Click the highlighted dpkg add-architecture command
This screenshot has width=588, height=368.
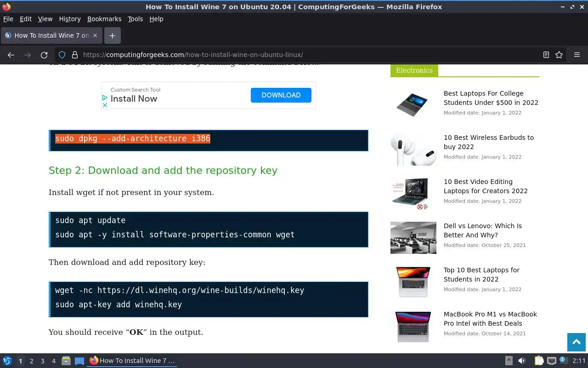pyautogui.click(x=133, y=138)
